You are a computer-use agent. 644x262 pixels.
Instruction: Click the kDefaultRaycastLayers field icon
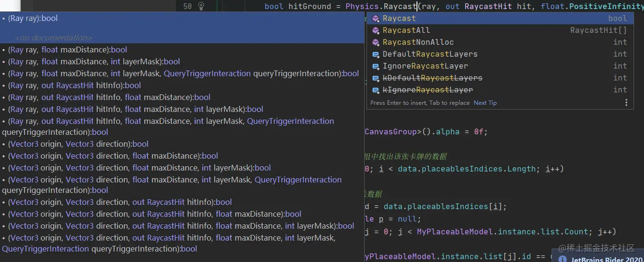point(376,78)
